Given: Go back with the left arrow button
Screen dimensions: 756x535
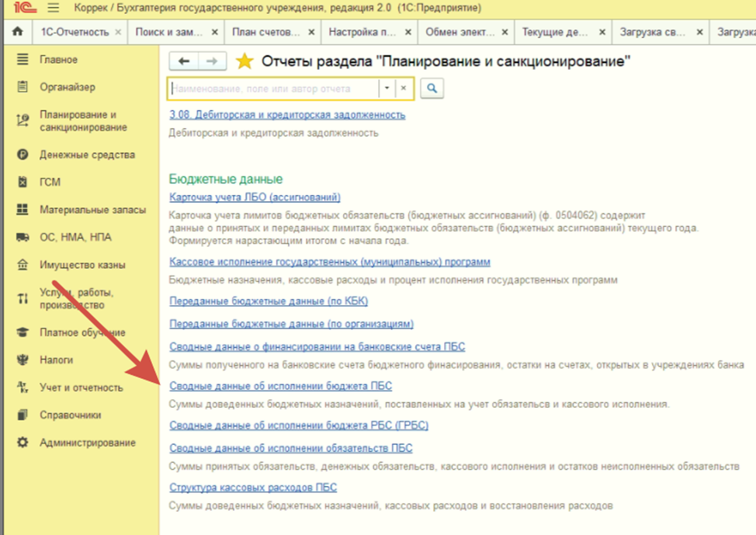Looking at the screenshot, I should (x=183, y=61).
